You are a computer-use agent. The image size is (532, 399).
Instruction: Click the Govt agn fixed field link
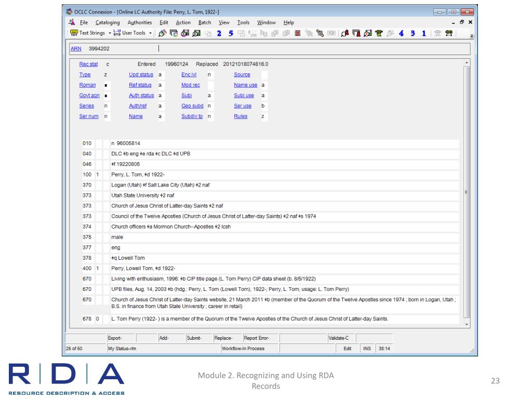point(89,96)
